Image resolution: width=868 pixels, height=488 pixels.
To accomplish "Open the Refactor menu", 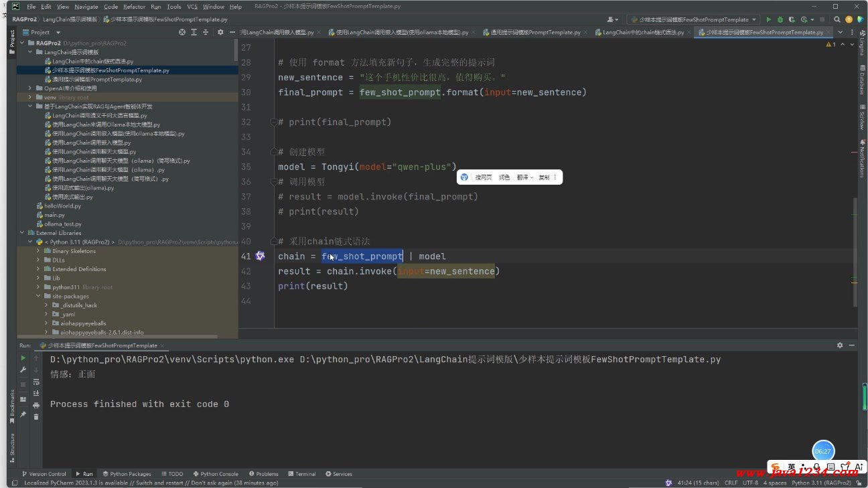I will pos(134,7).
